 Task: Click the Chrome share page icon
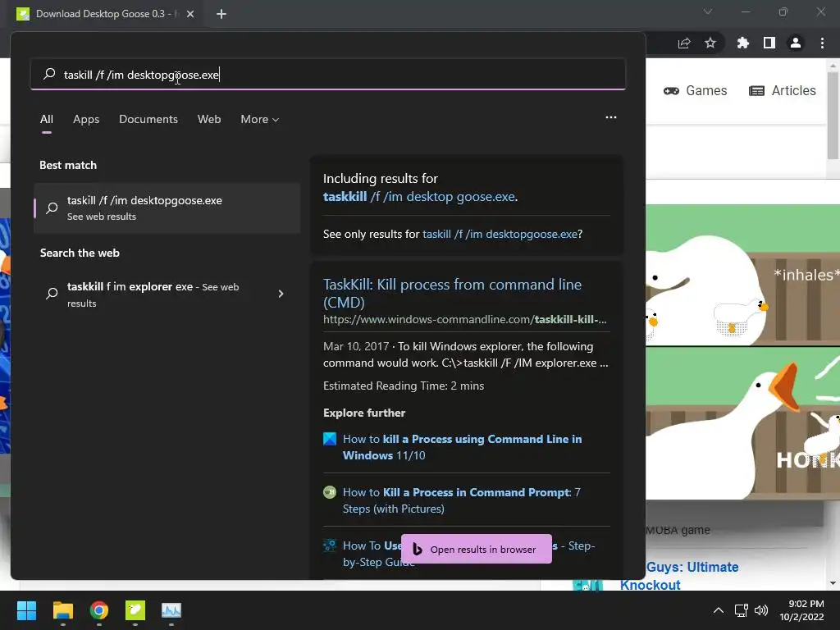684,43
